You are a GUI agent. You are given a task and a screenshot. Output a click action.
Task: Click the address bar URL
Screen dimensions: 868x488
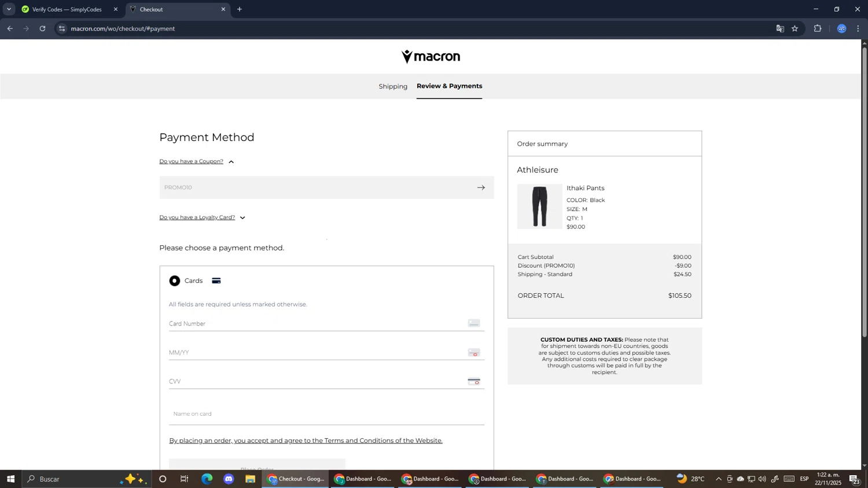click(x=123, y=28)
